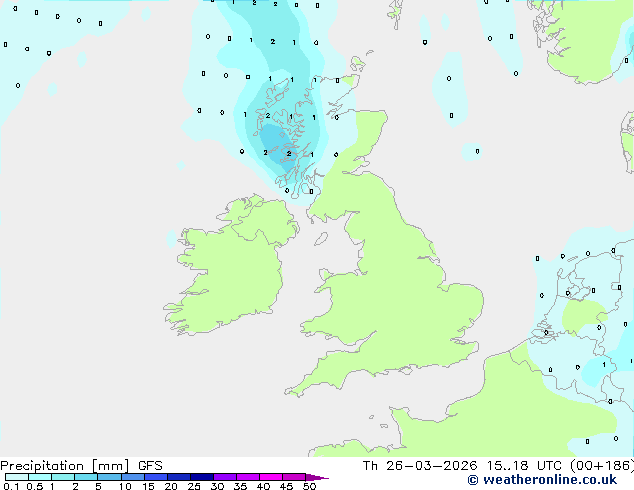Pick the 30–35 mm purple legend swatch
The height and width of the screenshot is (490, 634).
pos(225,477)
